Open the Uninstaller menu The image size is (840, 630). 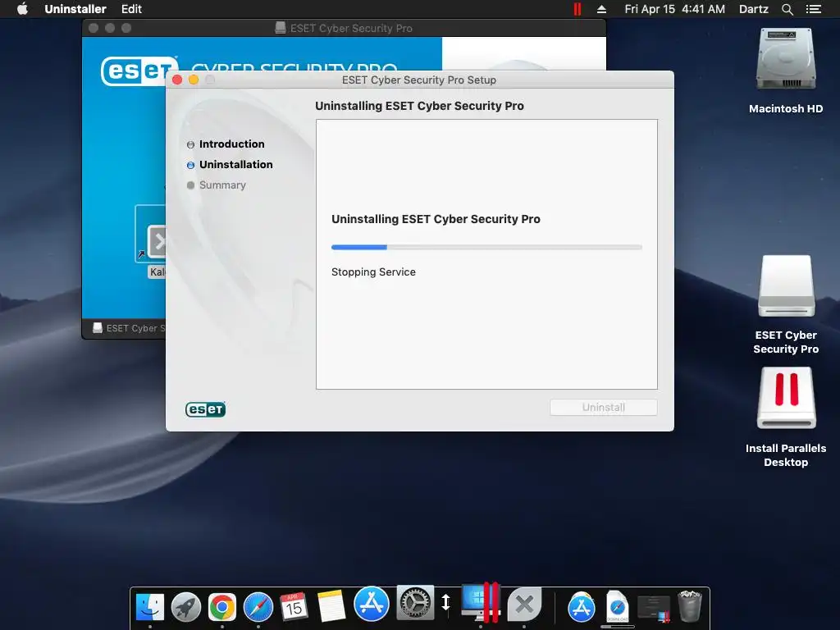point(75,9)
